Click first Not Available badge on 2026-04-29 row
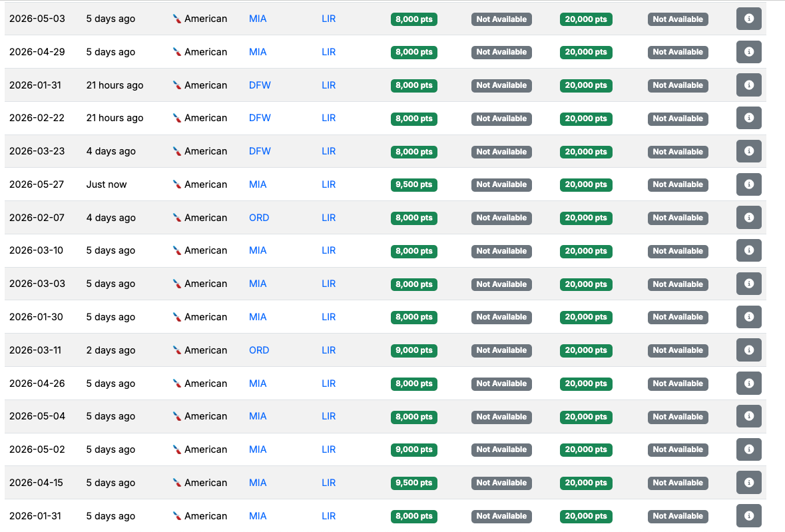 coord(501,52)
